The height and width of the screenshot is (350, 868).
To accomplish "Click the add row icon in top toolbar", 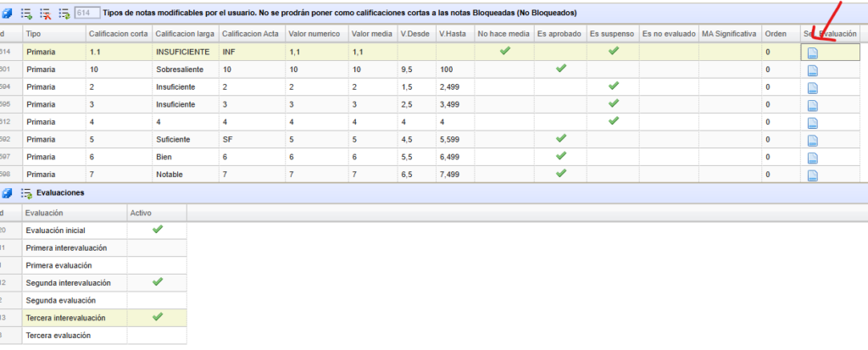I will 26,14.
